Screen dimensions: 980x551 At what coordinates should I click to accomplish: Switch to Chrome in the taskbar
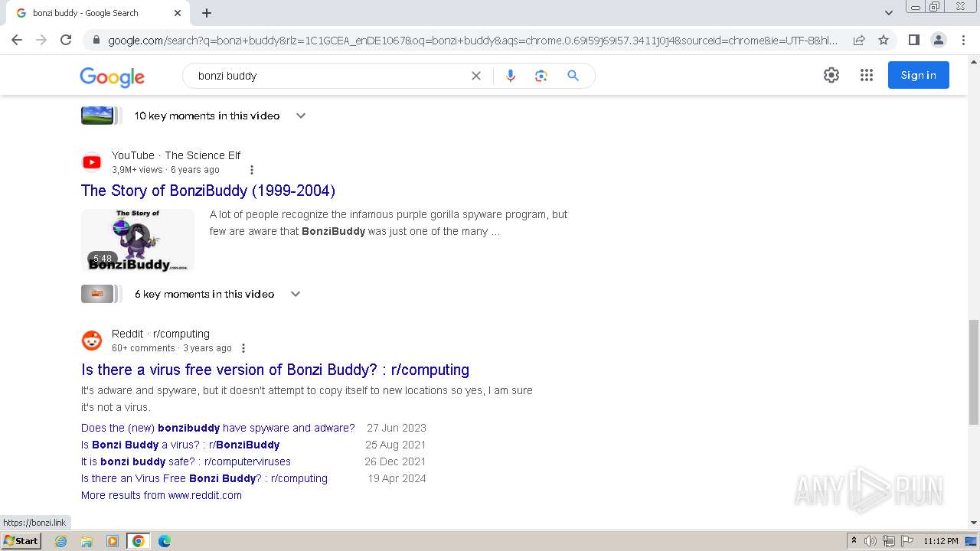tap(139, 541)
